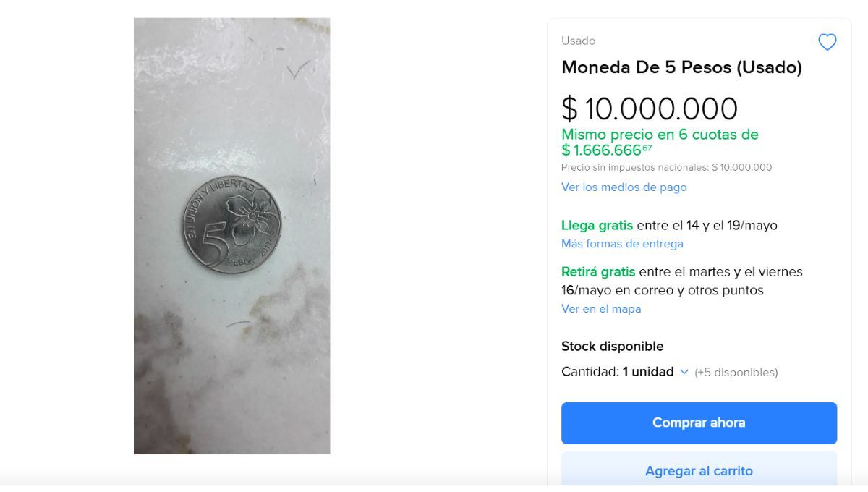Click 'Retirá gratis' pickup info
The width and height of the screenshot is (868, 492).
click(x=598, y=271)
